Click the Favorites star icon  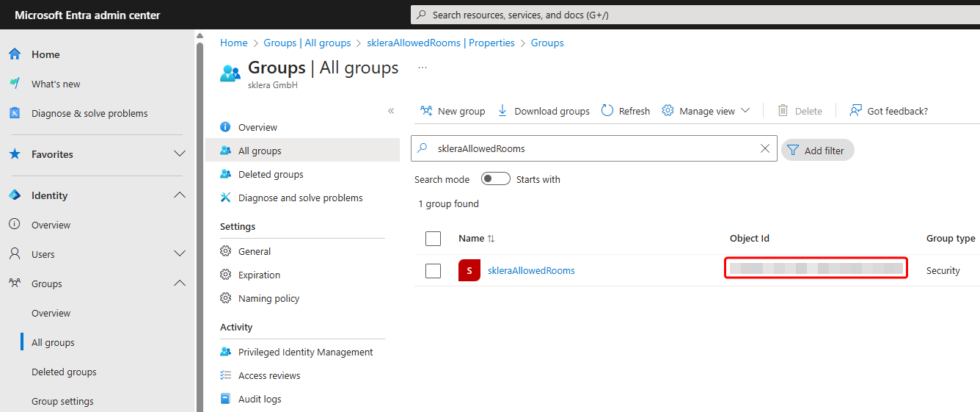click(x=15, y=154)
